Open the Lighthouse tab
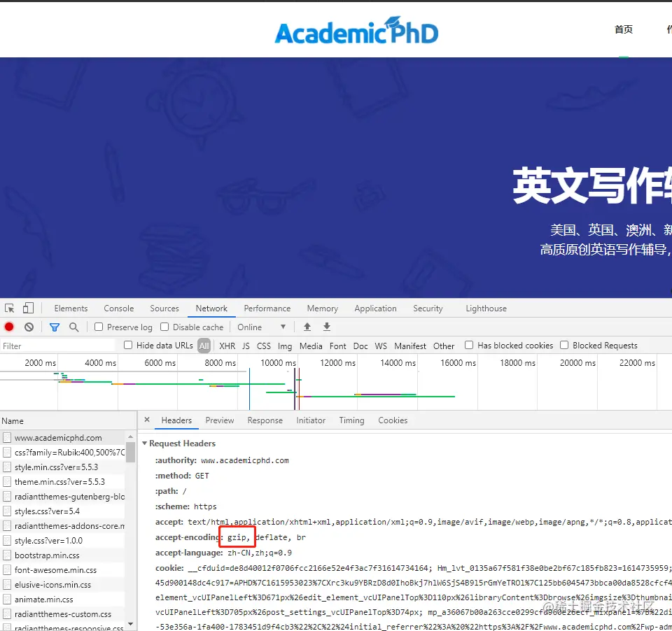 (x=486, y=309)
